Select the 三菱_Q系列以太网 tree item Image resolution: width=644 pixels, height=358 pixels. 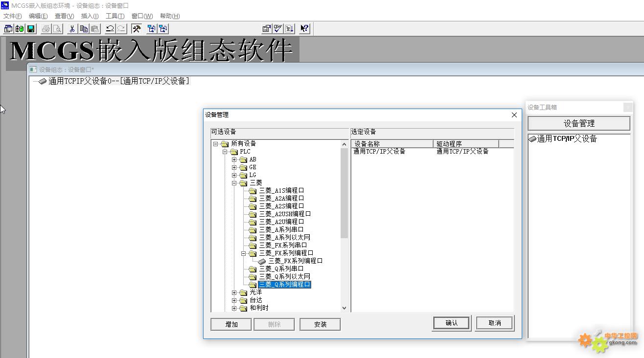tap(285, 277)
